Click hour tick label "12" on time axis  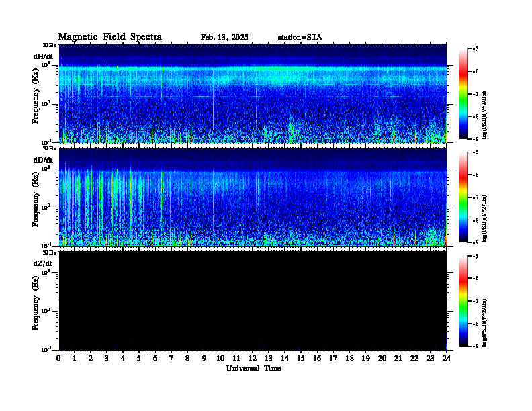pyautogui.click(x=253, y=359)
